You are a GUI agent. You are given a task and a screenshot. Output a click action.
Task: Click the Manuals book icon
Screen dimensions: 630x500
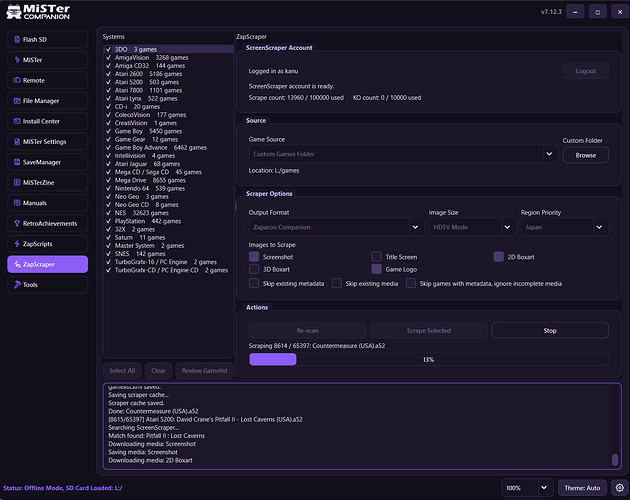[x=17, y=203]
